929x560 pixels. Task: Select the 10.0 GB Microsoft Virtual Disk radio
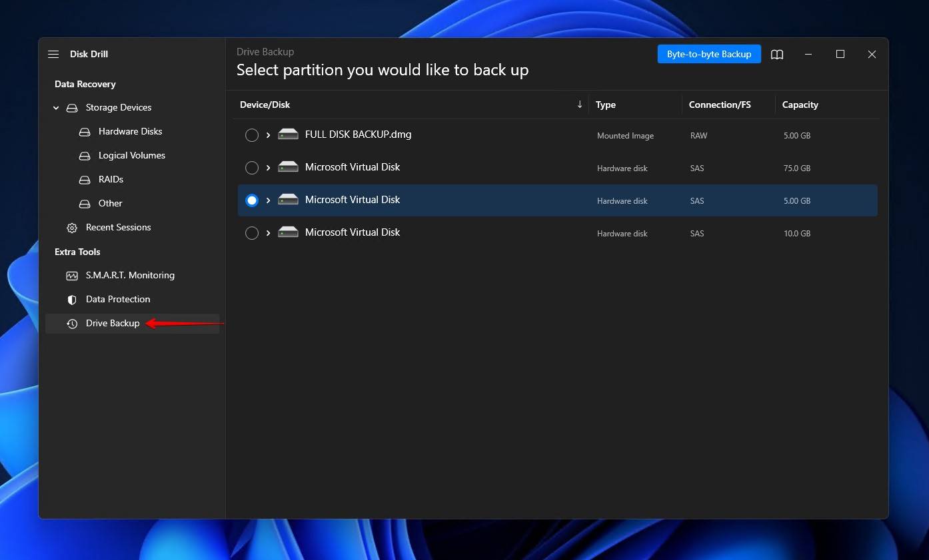(x=252, y=233)
